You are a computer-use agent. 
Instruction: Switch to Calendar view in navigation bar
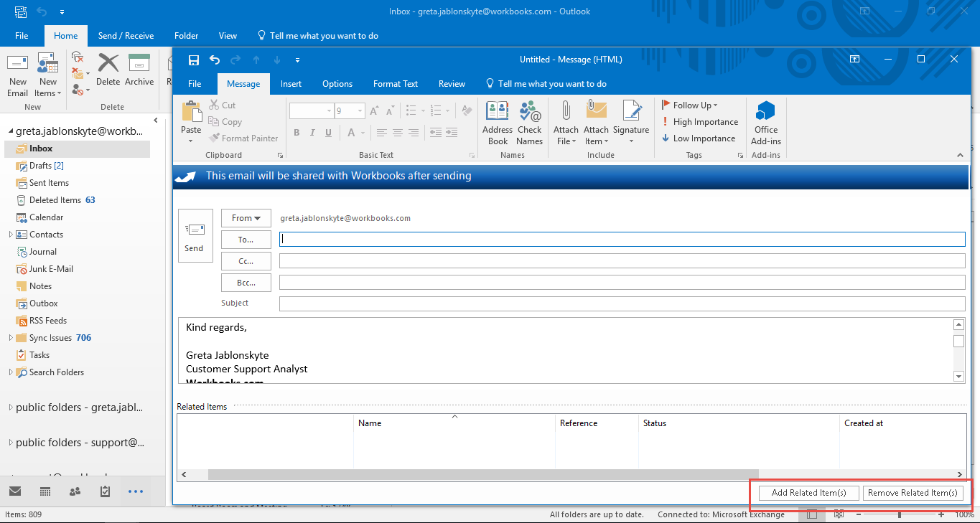[45, 491]
